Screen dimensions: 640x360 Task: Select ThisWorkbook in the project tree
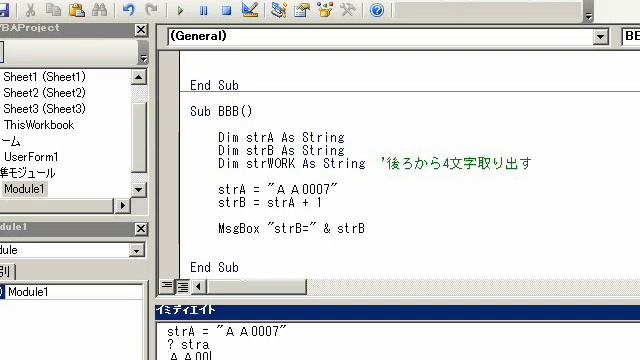point(39,125)
